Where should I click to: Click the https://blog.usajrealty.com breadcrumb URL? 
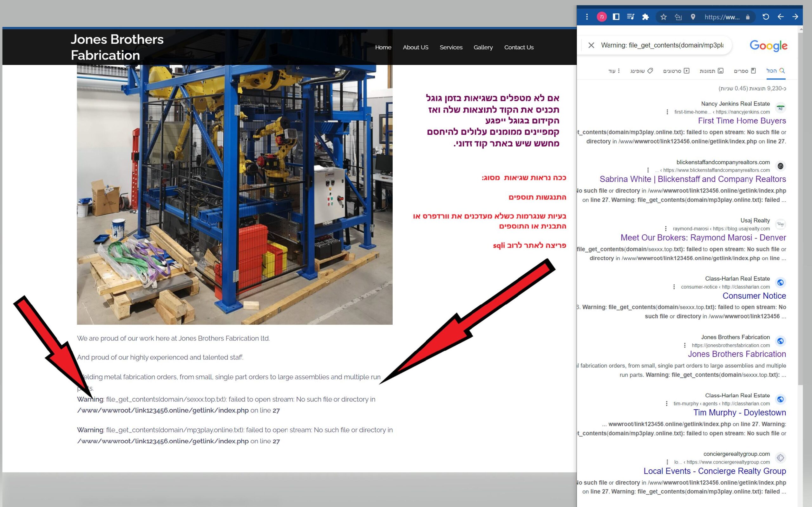[x=741, y=229]
